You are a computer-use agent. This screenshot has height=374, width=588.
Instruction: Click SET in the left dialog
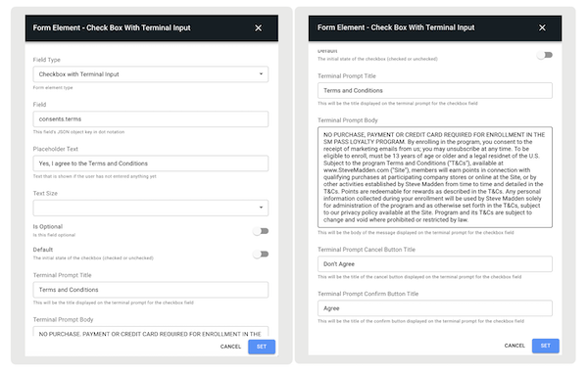tap(262, 347)
